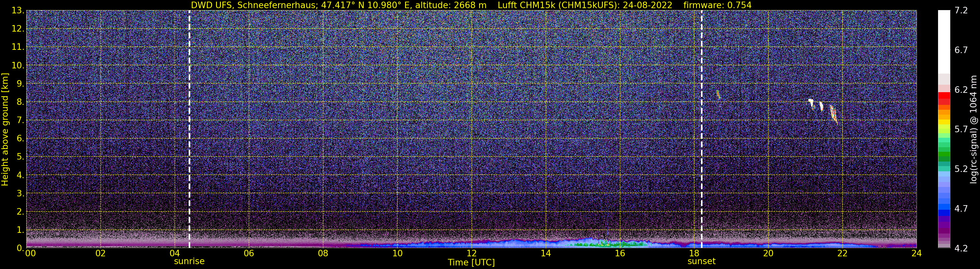Viewport: 980px width, 269px height.
Task: Click the colorbar tick label 6.2
Action: tap(961, 90)
